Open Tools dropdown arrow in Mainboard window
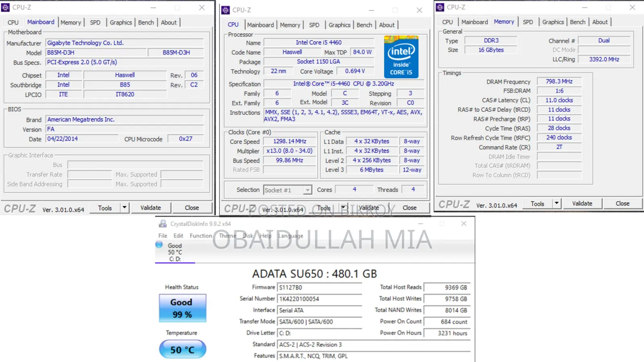The image size is (644, 362). [x=124, y=208]
